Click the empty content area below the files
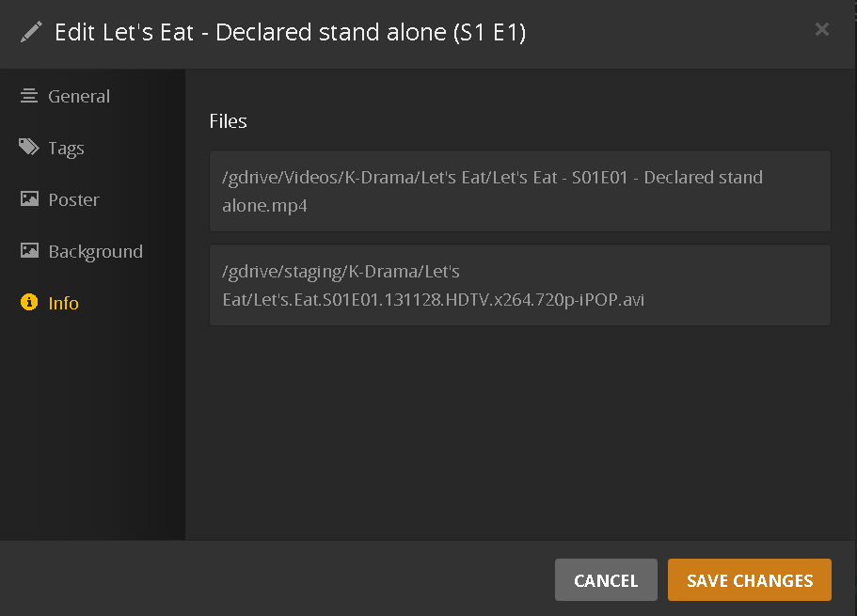Image resolution: width=857 pixels, height=616 pixels. pos(519,433)
